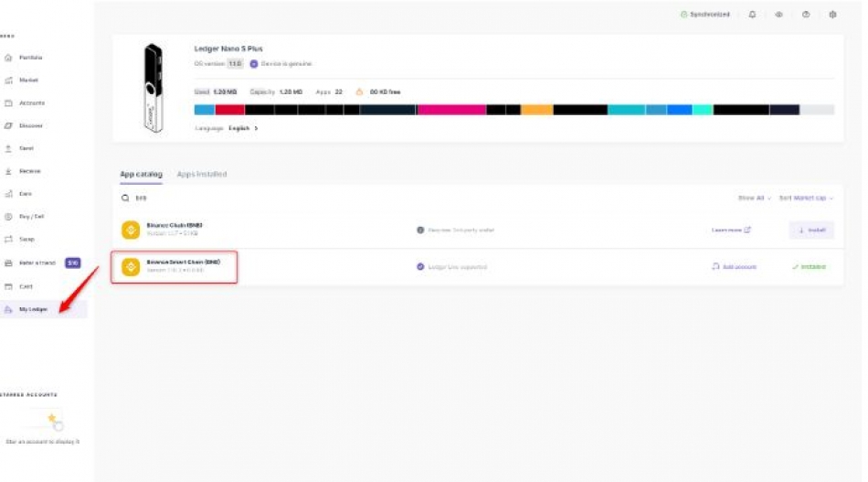Go to Accounts in the sidebar
Image resolution: width=868 pixels, height=482 pixels.
click(32, 103)
